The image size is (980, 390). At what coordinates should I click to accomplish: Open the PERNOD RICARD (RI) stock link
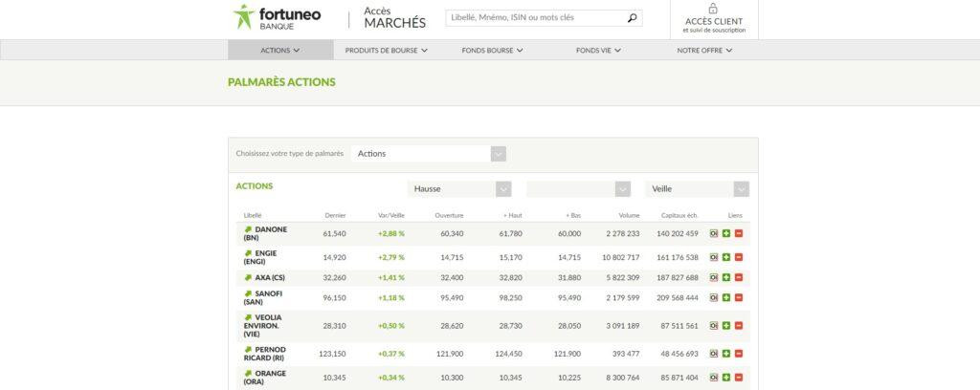[265, 354]
